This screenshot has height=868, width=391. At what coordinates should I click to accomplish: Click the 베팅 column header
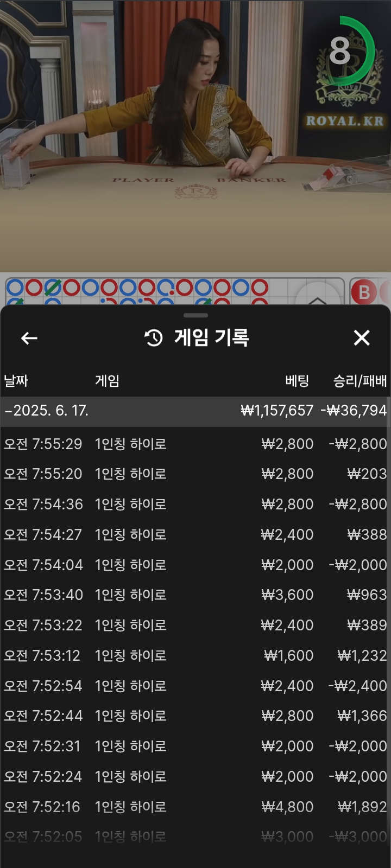(297, 381)
